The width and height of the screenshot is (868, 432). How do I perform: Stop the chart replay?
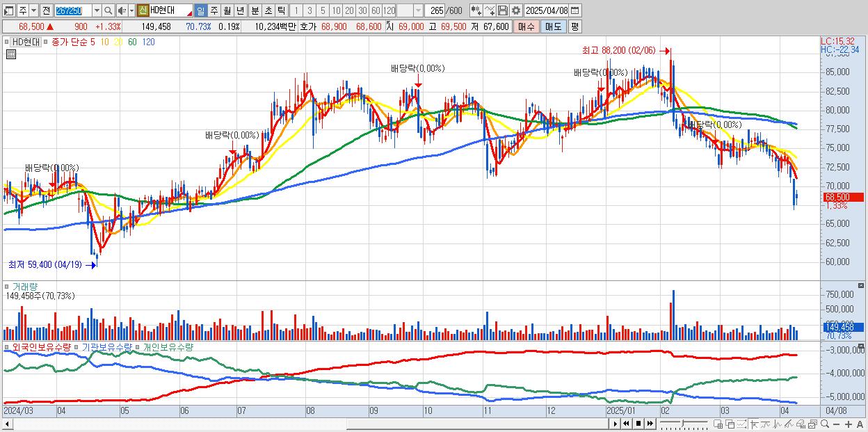coord(638,424)
